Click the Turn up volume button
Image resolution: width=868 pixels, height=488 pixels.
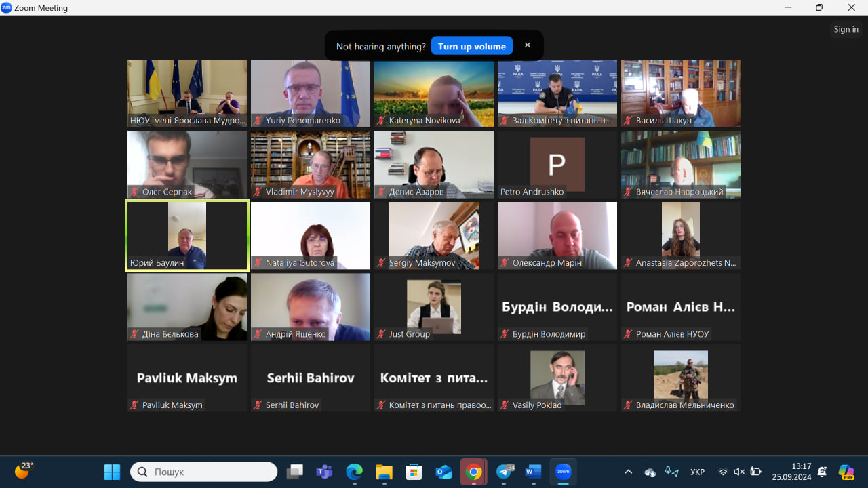click(471, 46)
